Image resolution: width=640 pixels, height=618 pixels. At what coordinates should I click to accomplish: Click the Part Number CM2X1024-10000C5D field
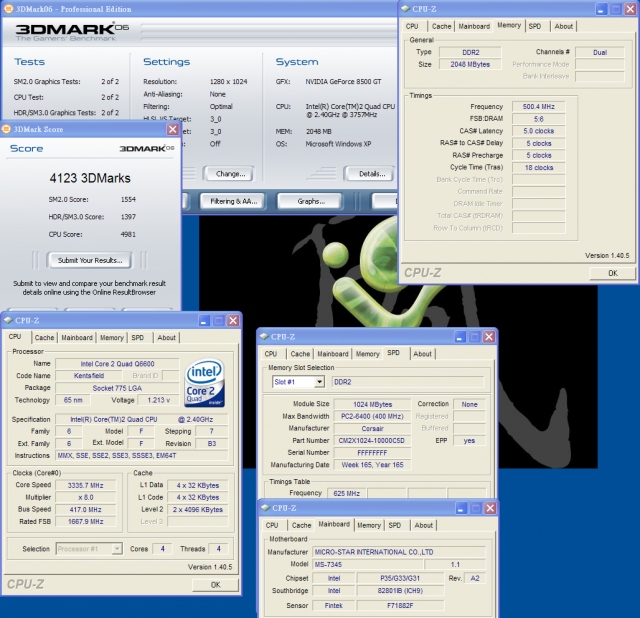372,440
